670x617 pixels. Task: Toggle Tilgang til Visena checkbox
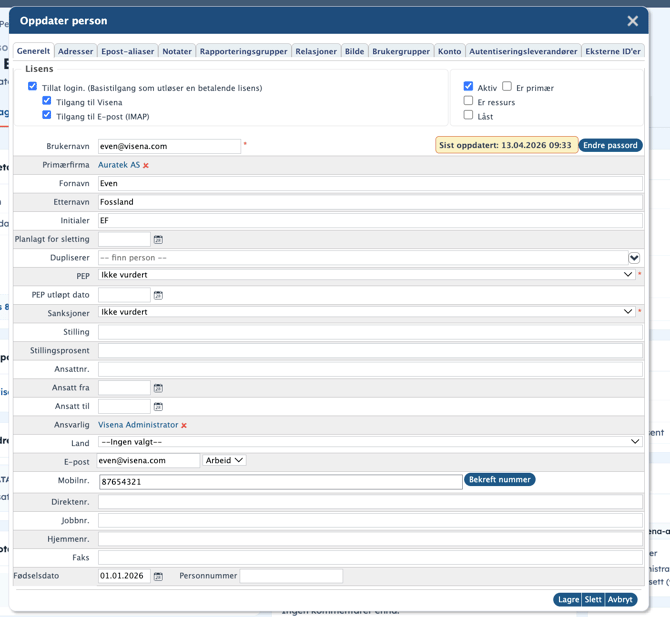tap(47, 101)
